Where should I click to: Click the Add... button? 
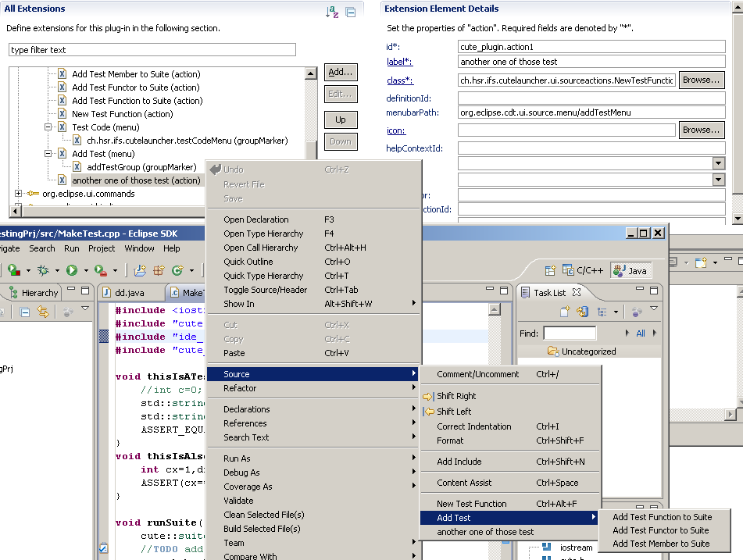coord(341,72)
